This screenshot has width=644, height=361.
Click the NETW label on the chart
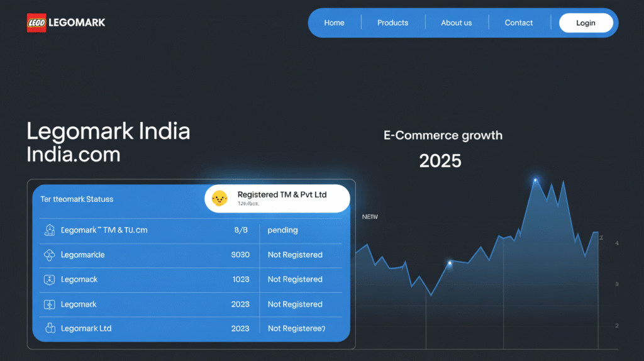370,217
